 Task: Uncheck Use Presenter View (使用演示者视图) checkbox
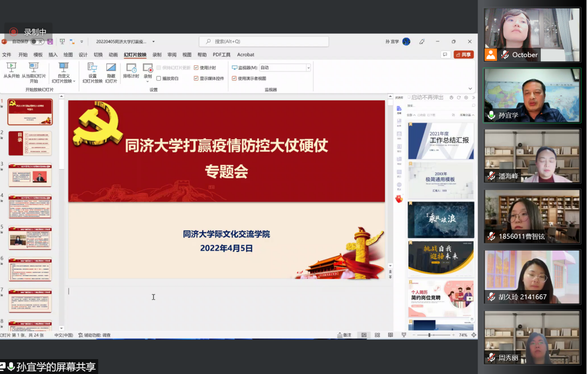tap(234, 78)
